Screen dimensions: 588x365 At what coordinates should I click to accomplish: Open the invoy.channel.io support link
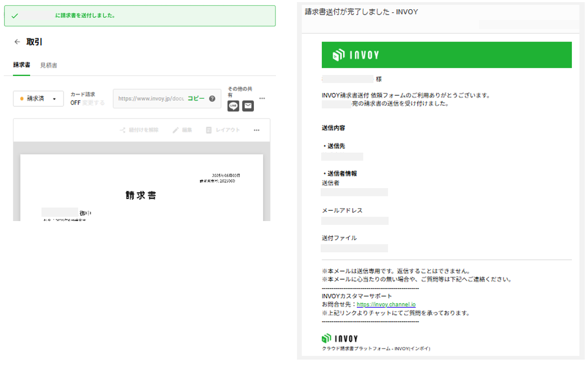386,304
